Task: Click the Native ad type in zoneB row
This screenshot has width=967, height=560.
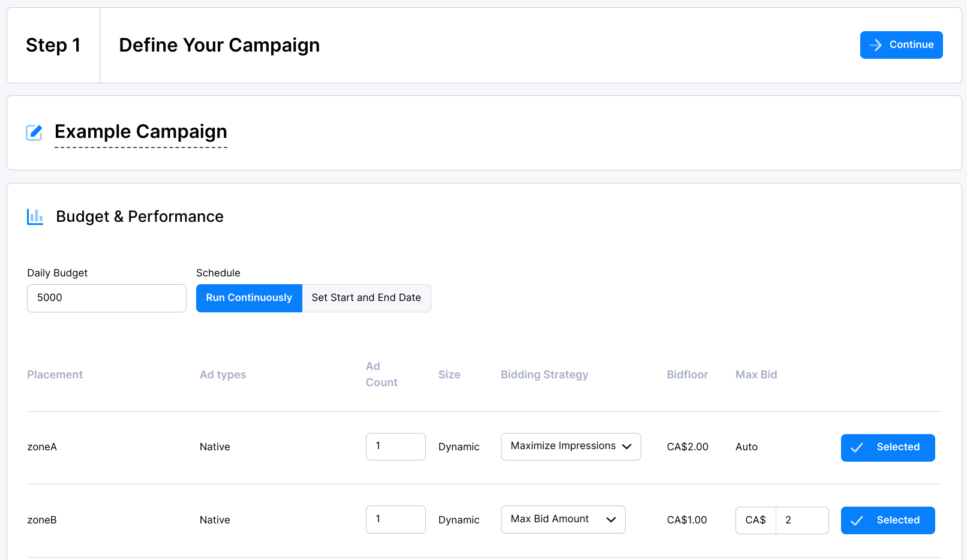Action: pyautogui.click(x=215, y=520)
